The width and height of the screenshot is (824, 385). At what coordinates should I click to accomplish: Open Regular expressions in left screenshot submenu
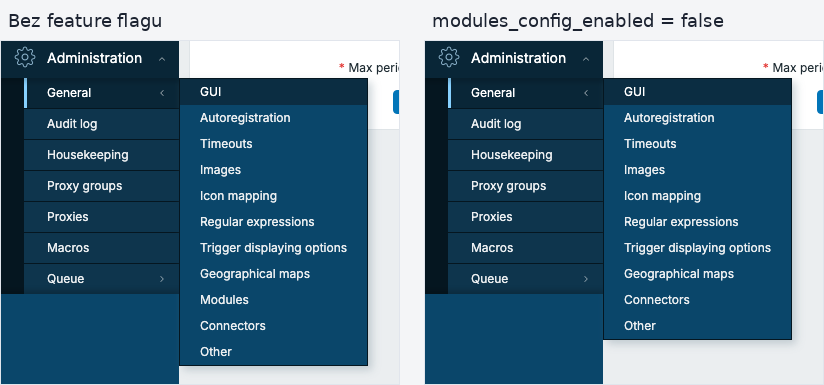[273, 222]
